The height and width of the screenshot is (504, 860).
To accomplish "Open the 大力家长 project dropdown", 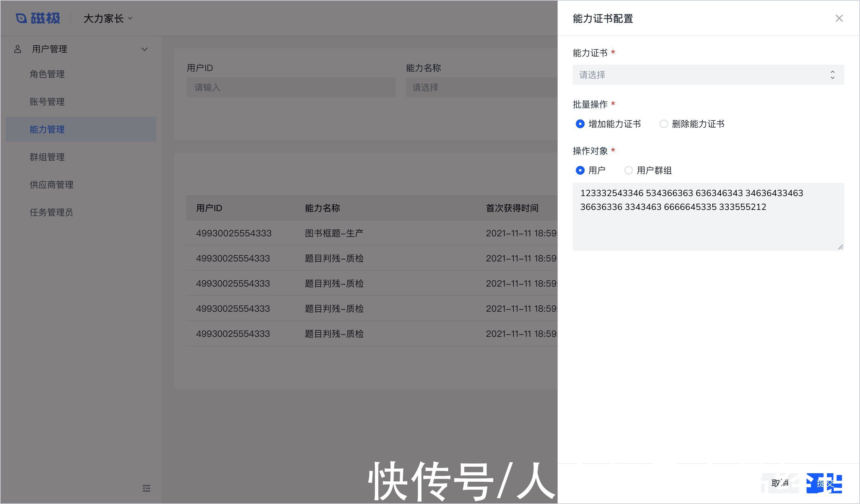I will (108, 19).
